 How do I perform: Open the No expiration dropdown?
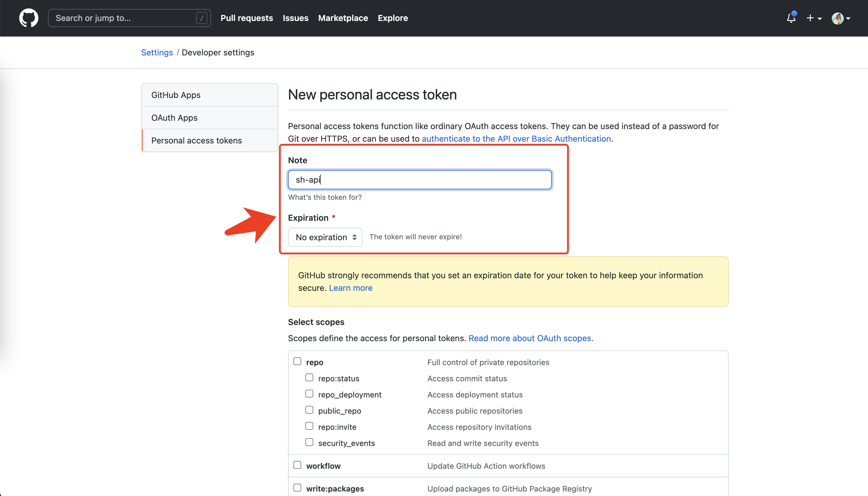click(x=325, y=237)
